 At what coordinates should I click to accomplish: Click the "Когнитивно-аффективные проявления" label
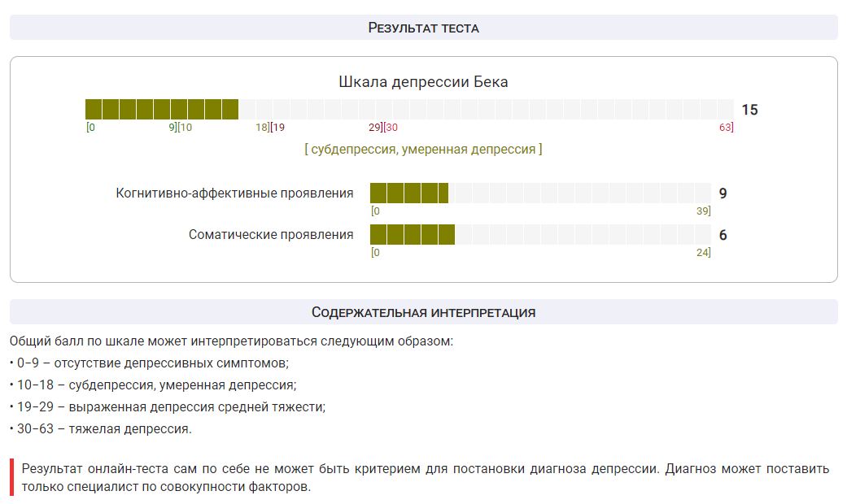coord(234,193)
